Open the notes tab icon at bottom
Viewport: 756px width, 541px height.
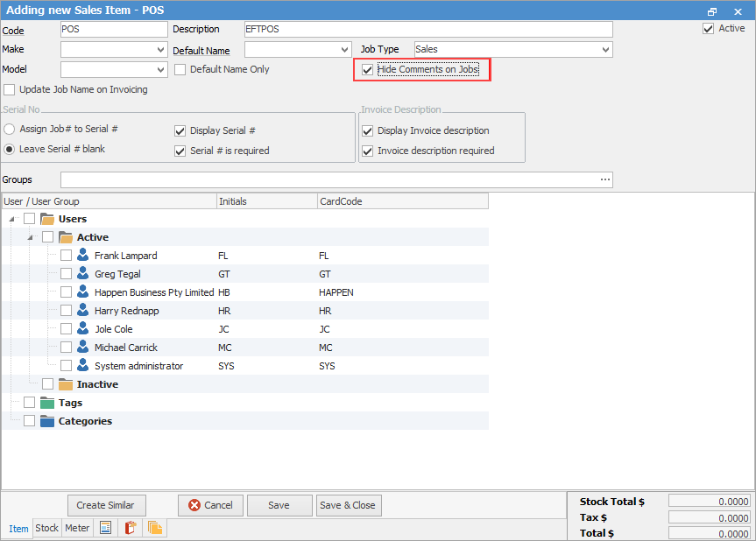[105, 528]
